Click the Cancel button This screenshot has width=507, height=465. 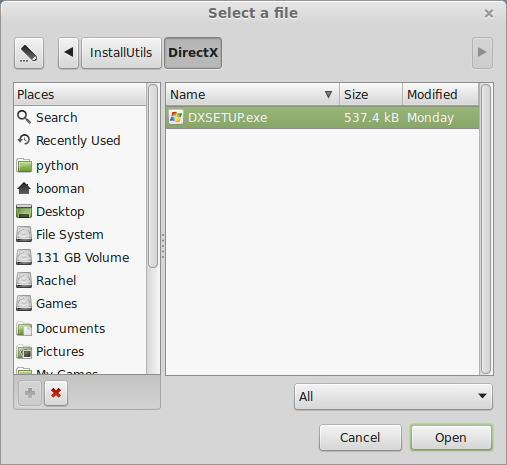360,438
